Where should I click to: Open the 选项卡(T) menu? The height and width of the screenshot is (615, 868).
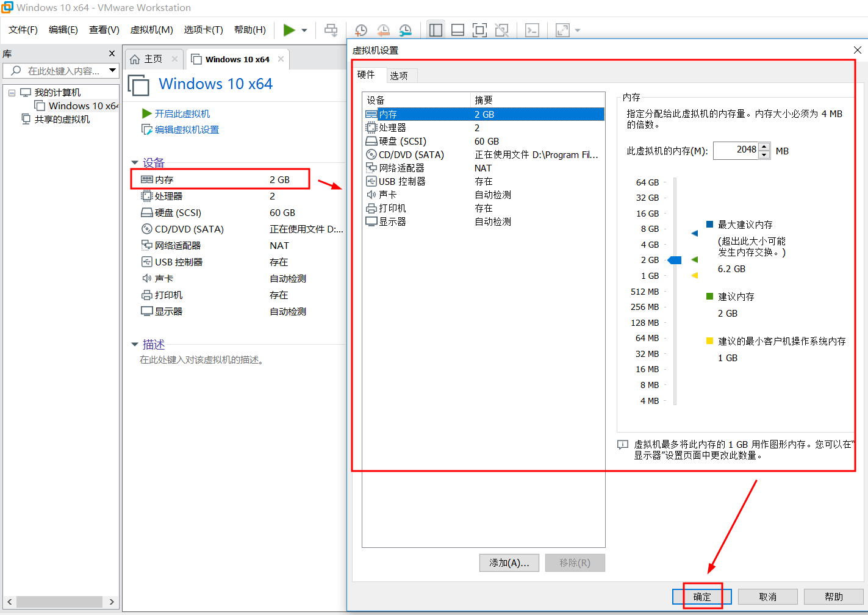pos(204,29)
